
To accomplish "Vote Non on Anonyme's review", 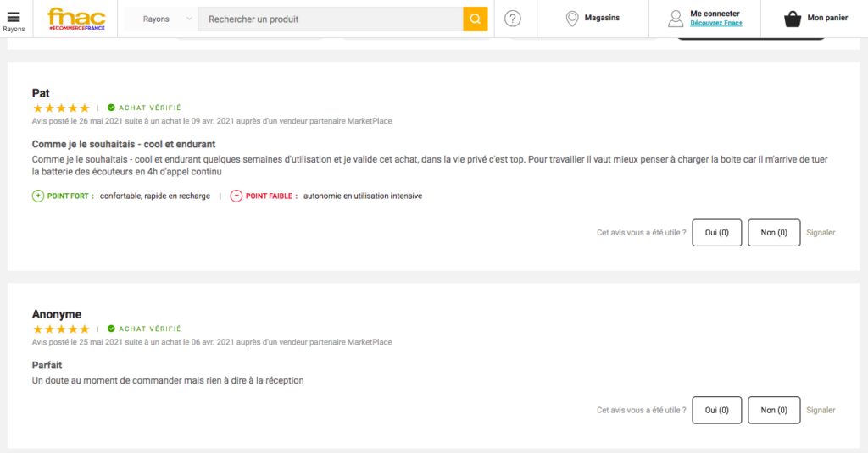I will (774, 410).
